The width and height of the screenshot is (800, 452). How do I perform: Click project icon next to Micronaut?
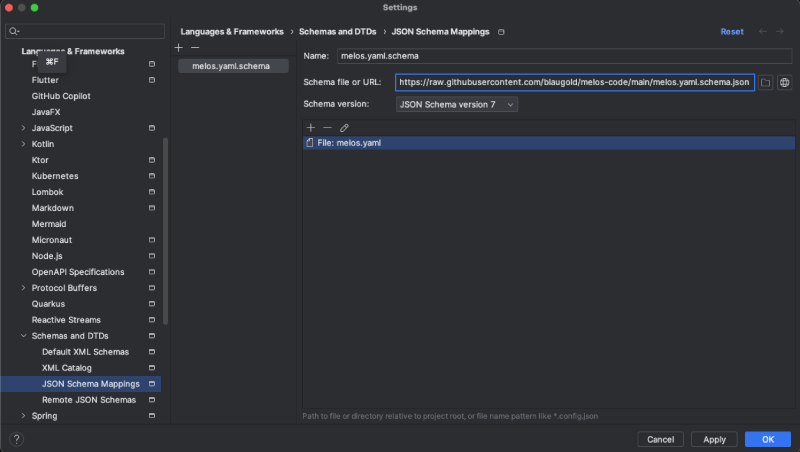click(x=152, y=240)
